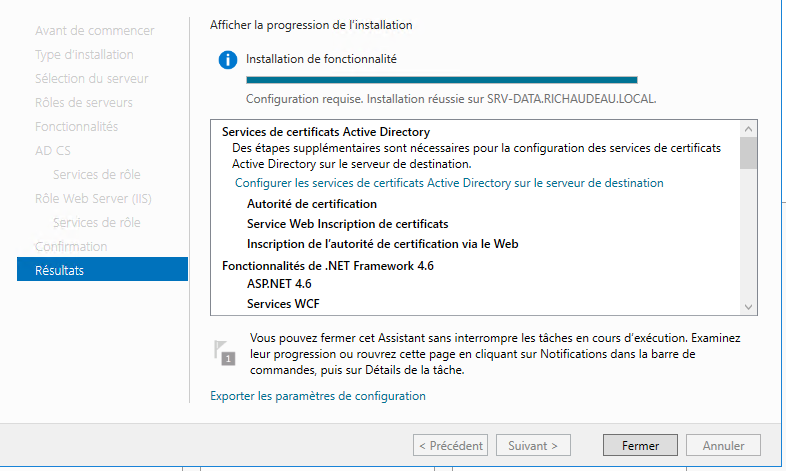Click the Fermer button
The width and height of the screenshot is (786, 471).
point(640,445)
